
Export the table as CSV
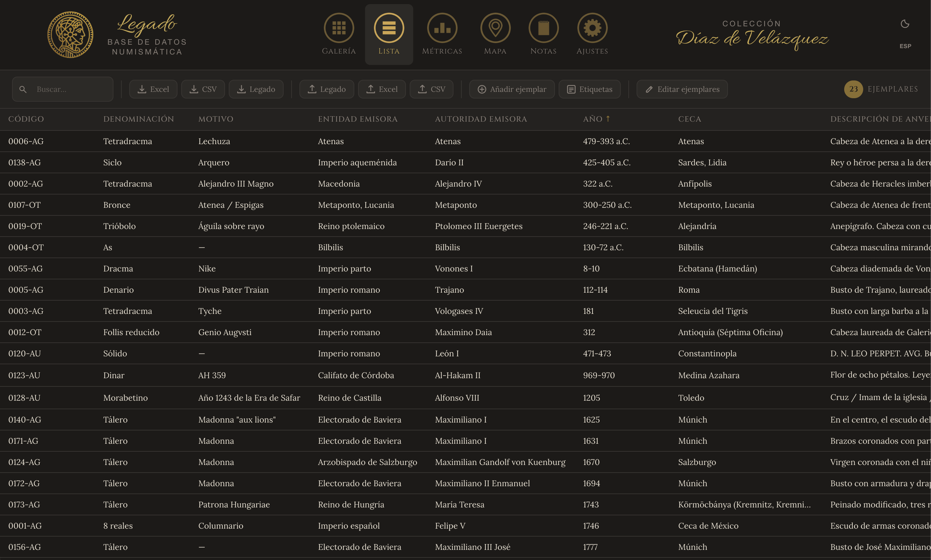click(203, 89)
